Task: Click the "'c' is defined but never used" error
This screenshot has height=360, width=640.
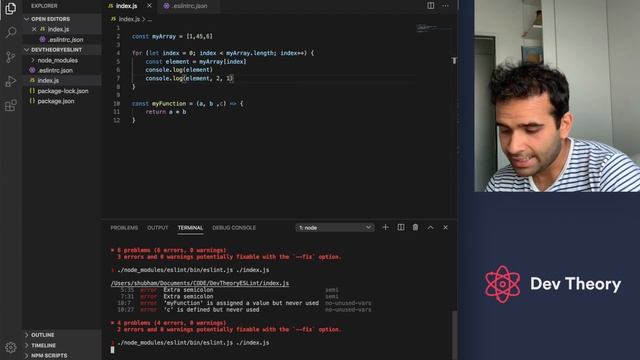Action: pos(211,310)
